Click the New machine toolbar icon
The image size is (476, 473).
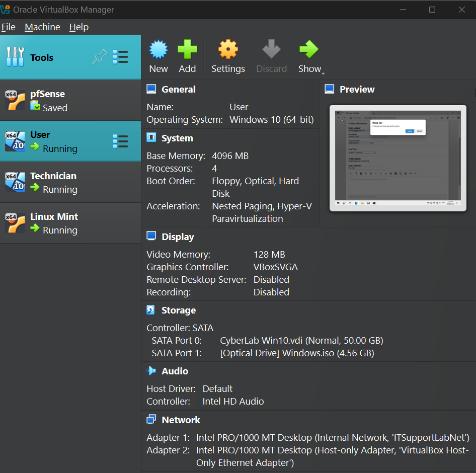pyautogui.click(x=158, y=49)
